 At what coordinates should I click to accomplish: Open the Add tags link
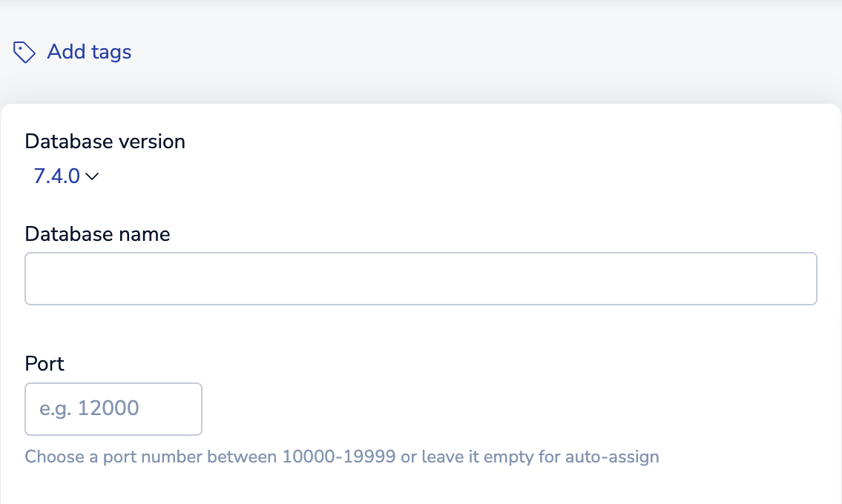click(x=73, y=52)
